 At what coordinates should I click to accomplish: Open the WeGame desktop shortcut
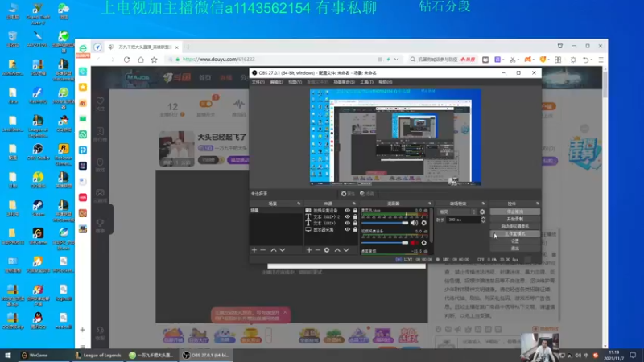click(38, 236)
